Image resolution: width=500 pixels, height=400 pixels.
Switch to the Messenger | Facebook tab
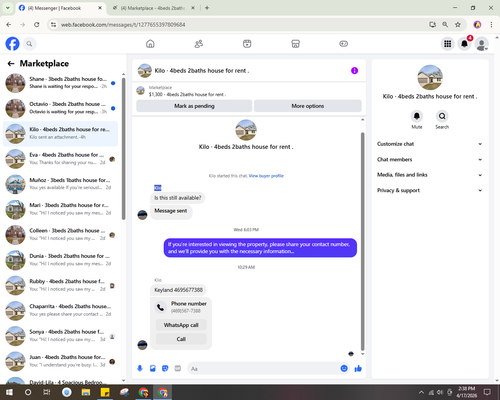coord(60,8)
